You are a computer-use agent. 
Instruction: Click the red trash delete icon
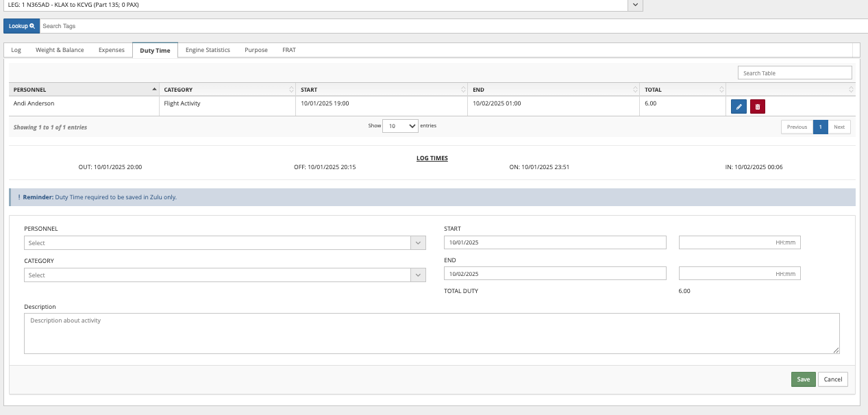[x=757, y=106]
